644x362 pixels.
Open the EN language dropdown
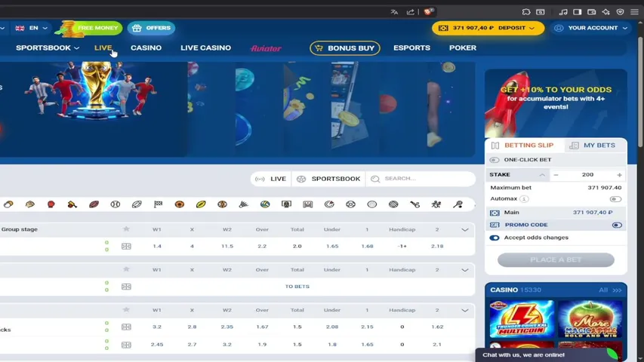click(31, 28)
